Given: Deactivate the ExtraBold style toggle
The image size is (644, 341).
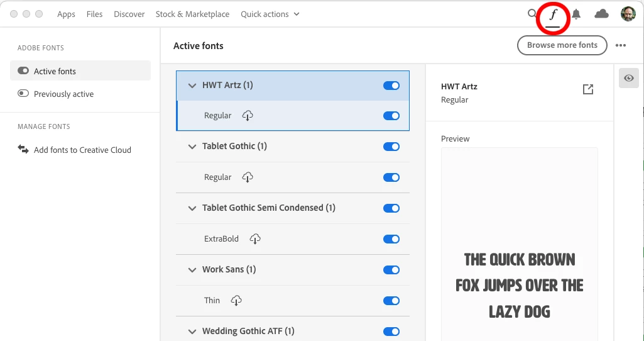Looking at the screenshot, I should point(391,239).
